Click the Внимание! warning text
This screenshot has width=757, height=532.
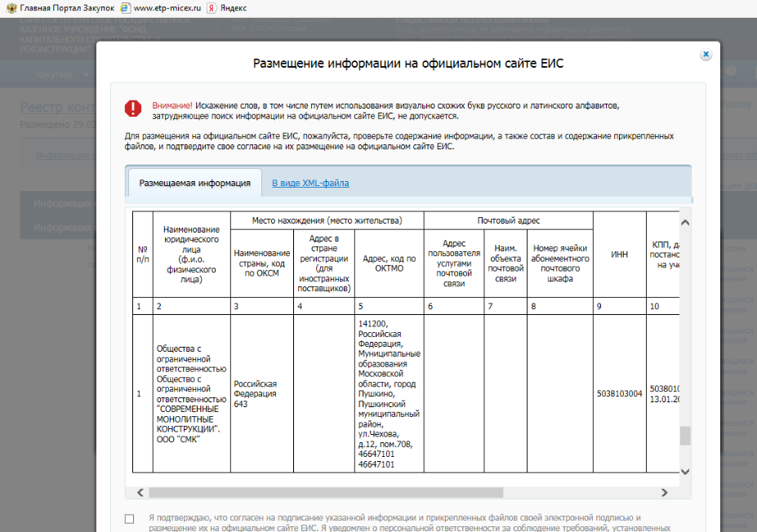pyautogui.click(x=171, y=105)
